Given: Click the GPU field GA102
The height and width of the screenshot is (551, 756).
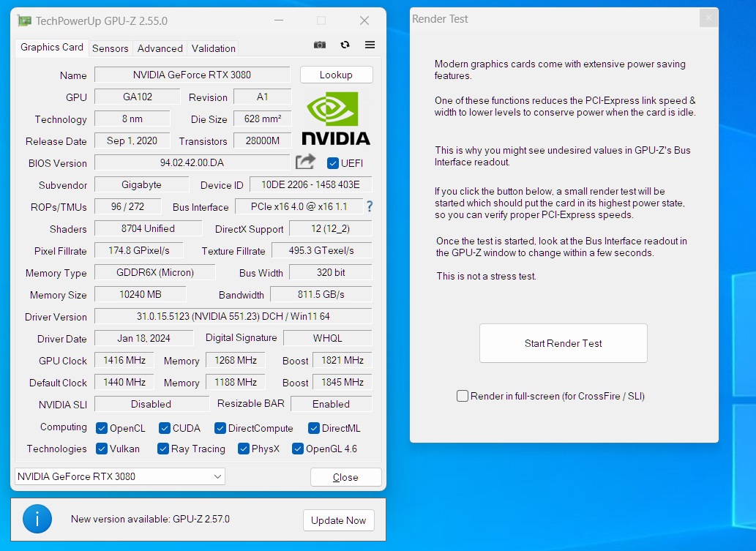Looking at the screenshot, I should (x=138, y=97).
